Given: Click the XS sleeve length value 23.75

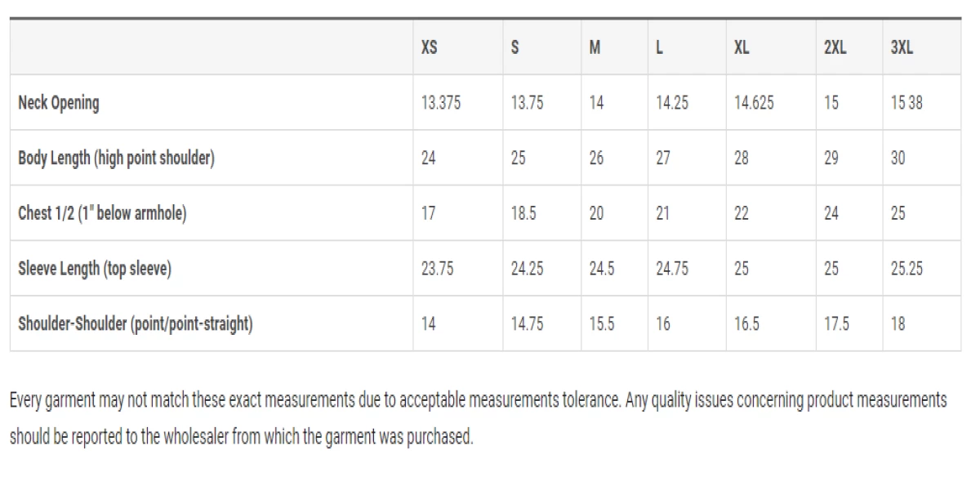Looking at the screenshot, I should click(x=437, y=269).
